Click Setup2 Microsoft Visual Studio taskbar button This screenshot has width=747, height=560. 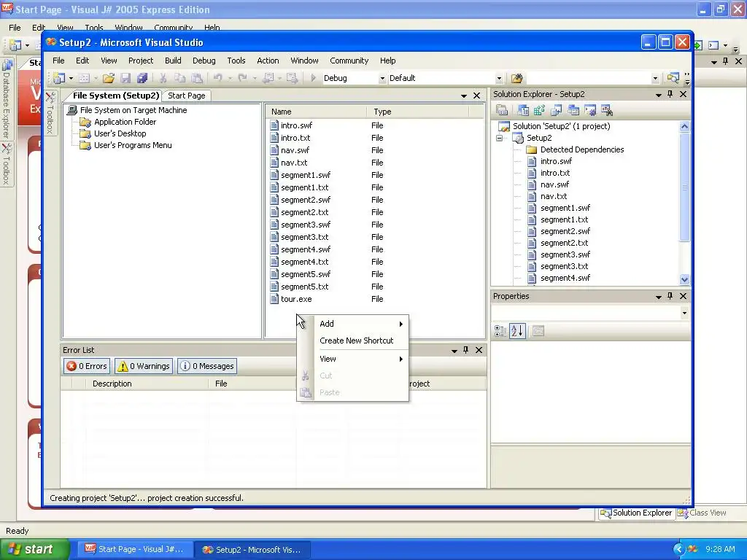pyautogui.click(x=252, y=550)
